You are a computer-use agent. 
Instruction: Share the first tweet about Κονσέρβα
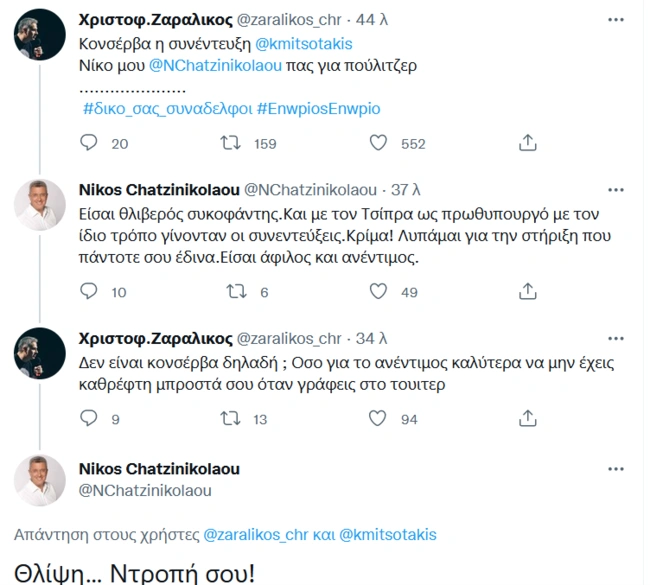point(528,144)
